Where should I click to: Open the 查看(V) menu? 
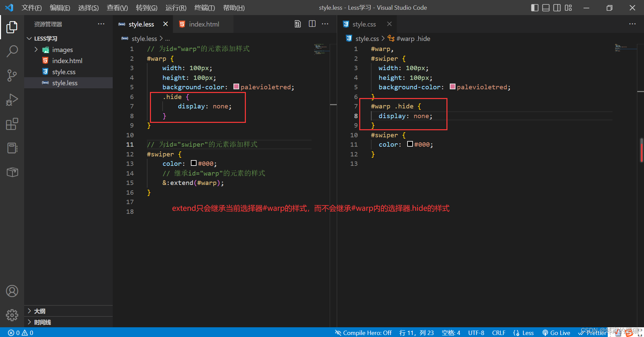click(117, 8)
